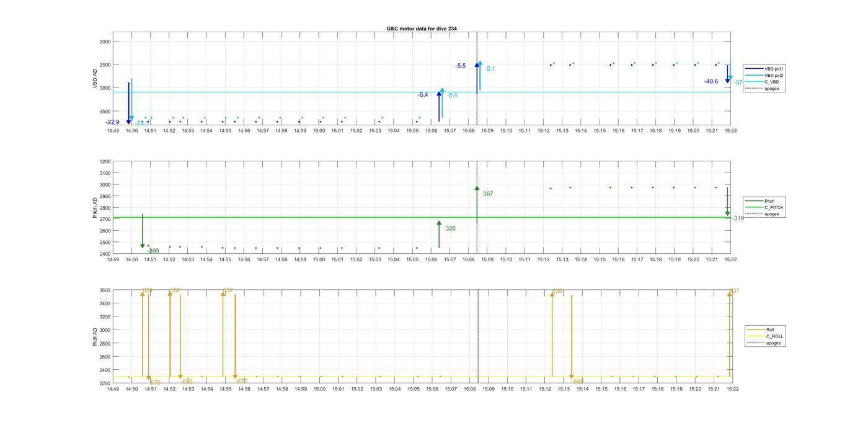
Task: Click the gold '654' value label
Action: tap(148, 290)
